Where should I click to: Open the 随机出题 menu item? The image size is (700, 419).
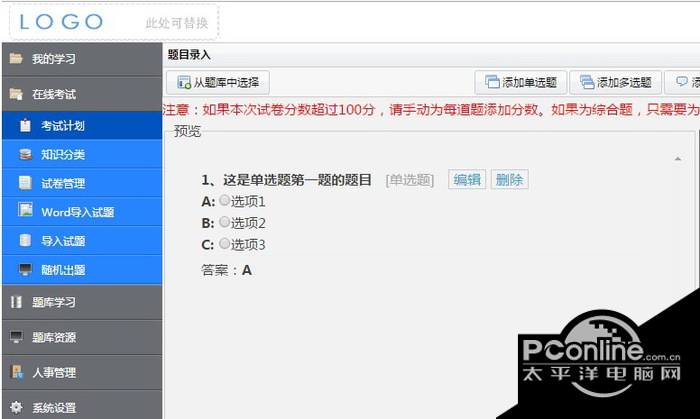[x=82, y=270]
